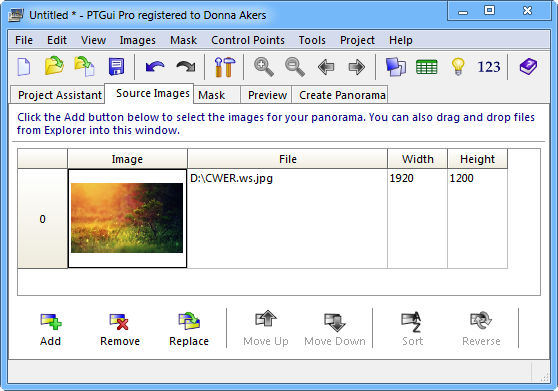The height and width of the screenshot is (391, 558).
Task: Go to next image with right arrow
Action: point(357,67)
